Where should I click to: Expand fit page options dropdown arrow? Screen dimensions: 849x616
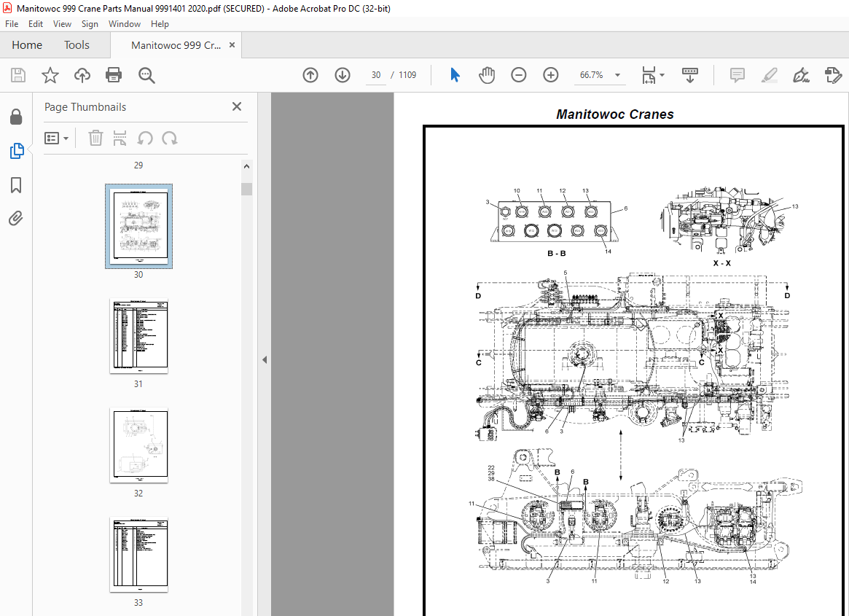[x=662, y=75]
